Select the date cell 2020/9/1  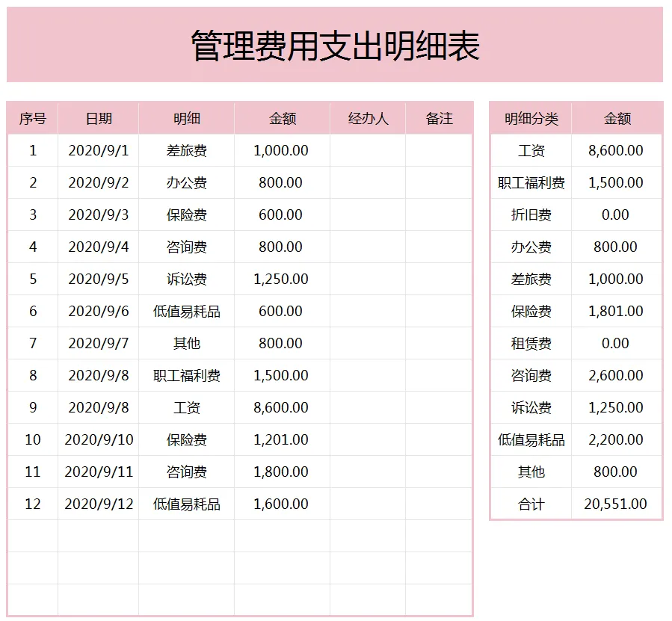[x=99, y=150]
